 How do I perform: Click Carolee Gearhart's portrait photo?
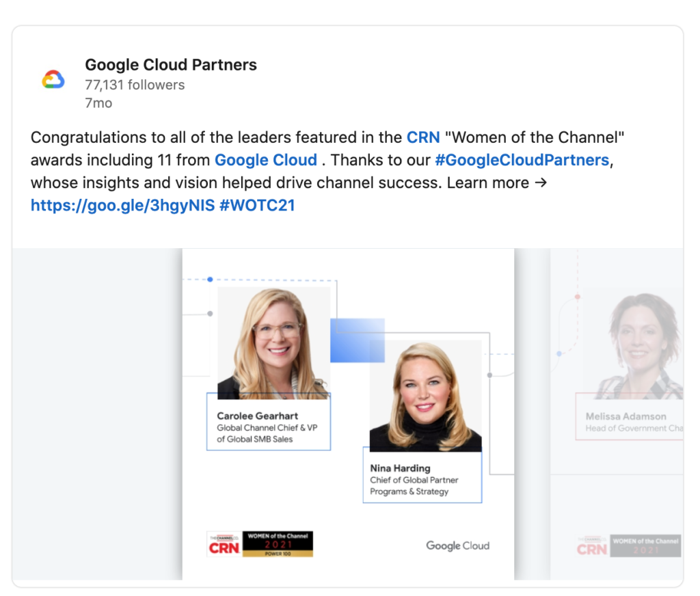[273, 343]
